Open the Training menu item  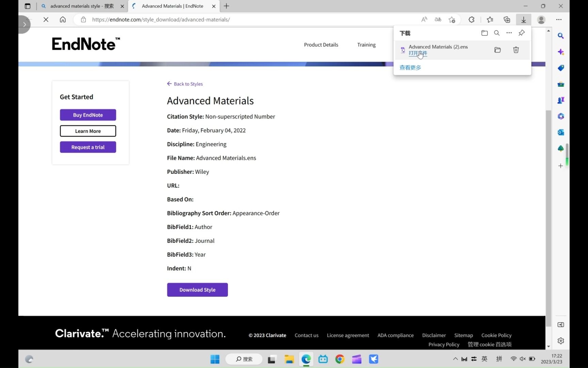pyautogui.click(x=366, y=45)
